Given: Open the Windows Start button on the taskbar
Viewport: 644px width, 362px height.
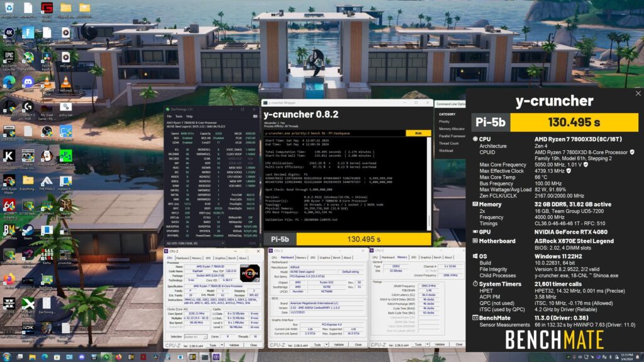Looking at the screenshot, I should pyautogui.click(x=7, y=357).
